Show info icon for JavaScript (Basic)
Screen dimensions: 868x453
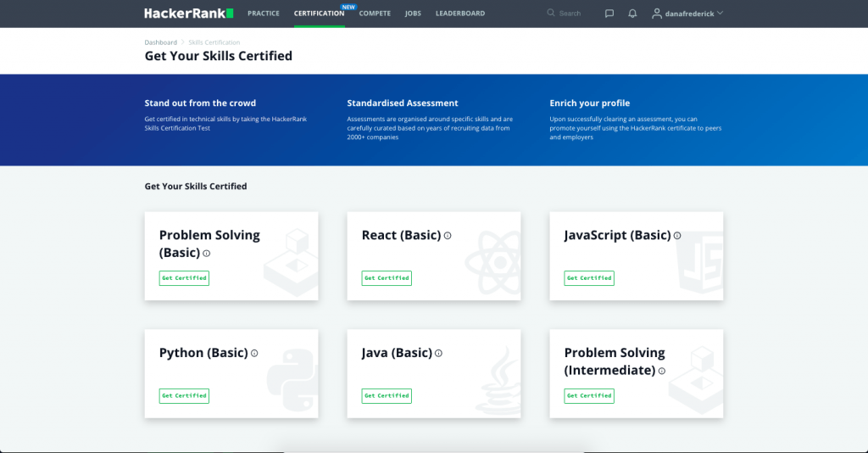coord(677,236)
